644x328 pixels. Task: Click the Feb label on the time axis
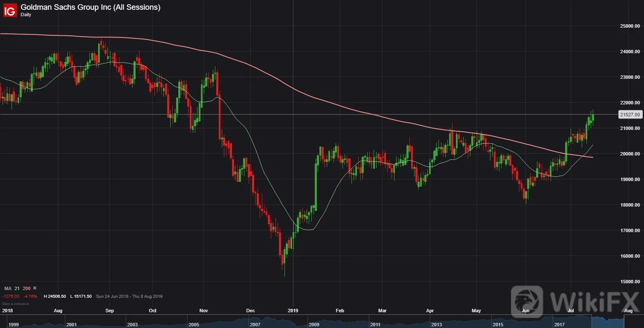pos(339,311)
